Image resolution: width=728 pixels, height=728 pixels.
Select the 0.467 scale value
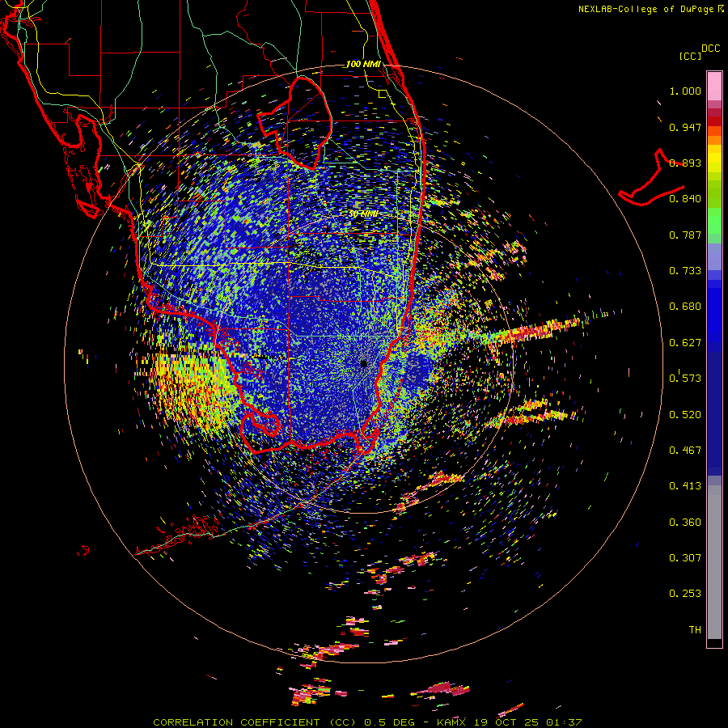pos(685,451)
